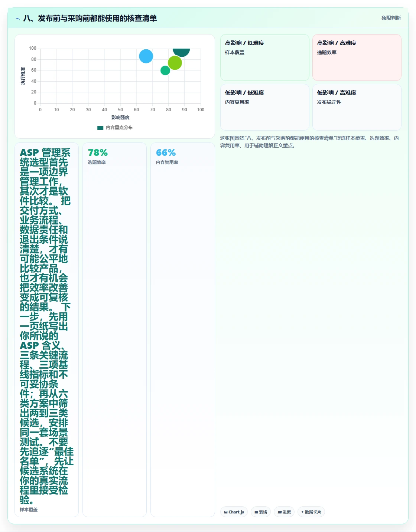Click the ASP 管理系统选型 summary paragraph
The height and width of the screenshot is (532, 416).
pyautogui.click(x=46, y=326)
